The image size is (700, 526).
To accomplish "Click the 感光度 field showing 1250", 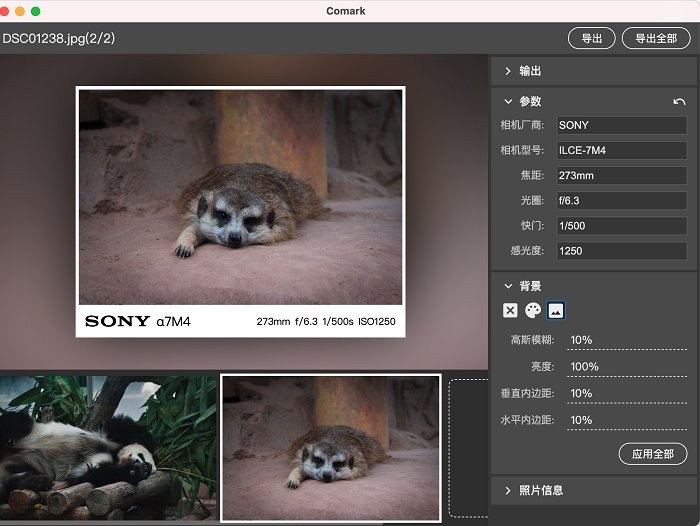I will pos(621,251).
